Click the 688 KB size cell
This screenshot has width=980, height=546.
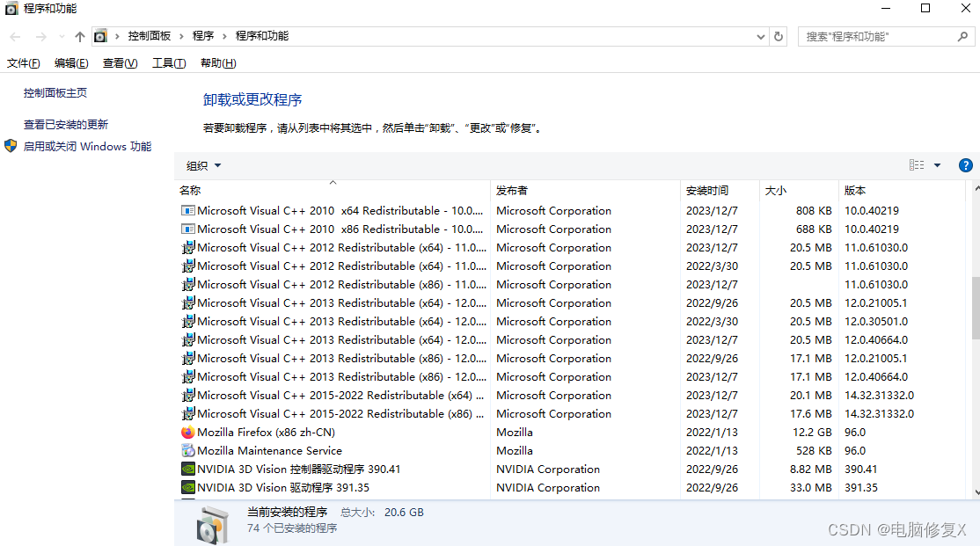pos(814,229)
